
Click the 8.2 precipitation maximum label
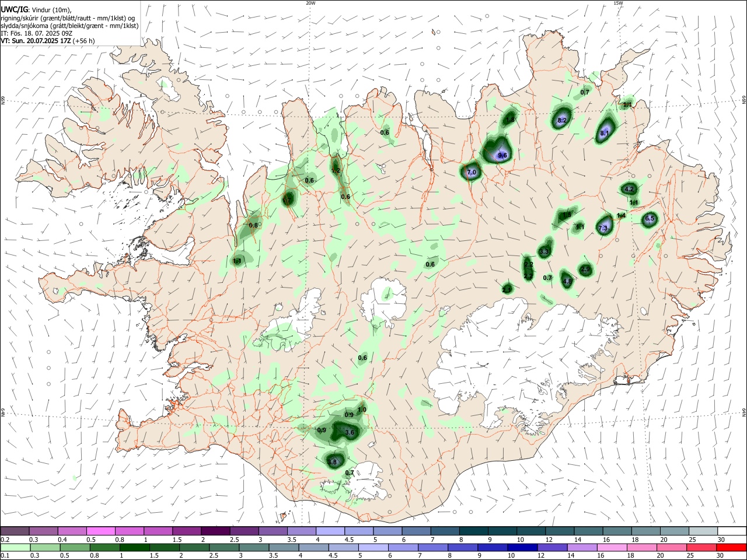pos(563,120)
